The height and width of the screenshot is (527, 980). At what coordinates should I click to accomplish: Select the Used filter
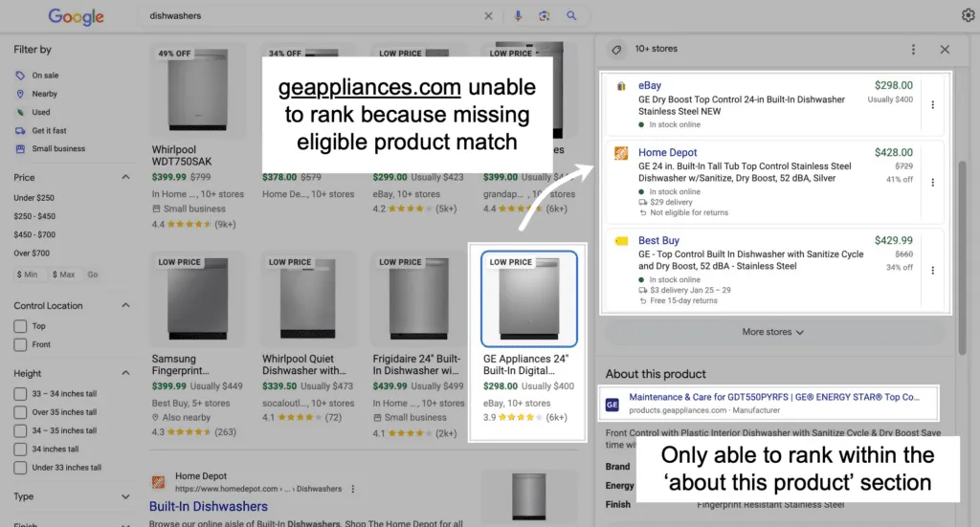click(33, 113)
